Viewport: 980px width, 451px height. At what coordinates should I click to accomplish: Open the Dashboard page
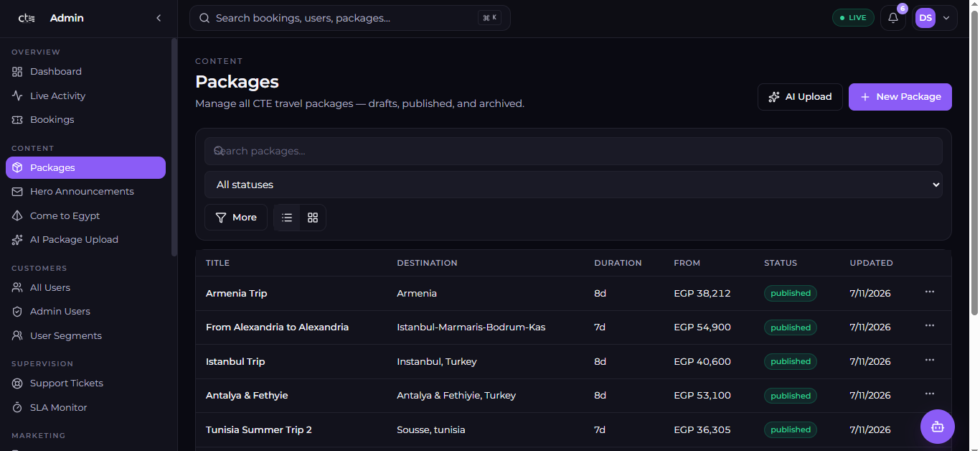[x=85, y=72]
